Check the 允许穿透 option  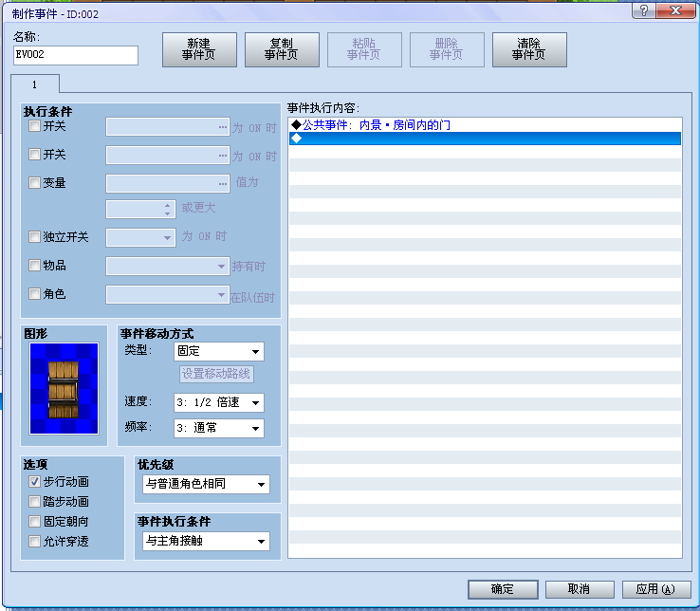[x=34, y=542]
